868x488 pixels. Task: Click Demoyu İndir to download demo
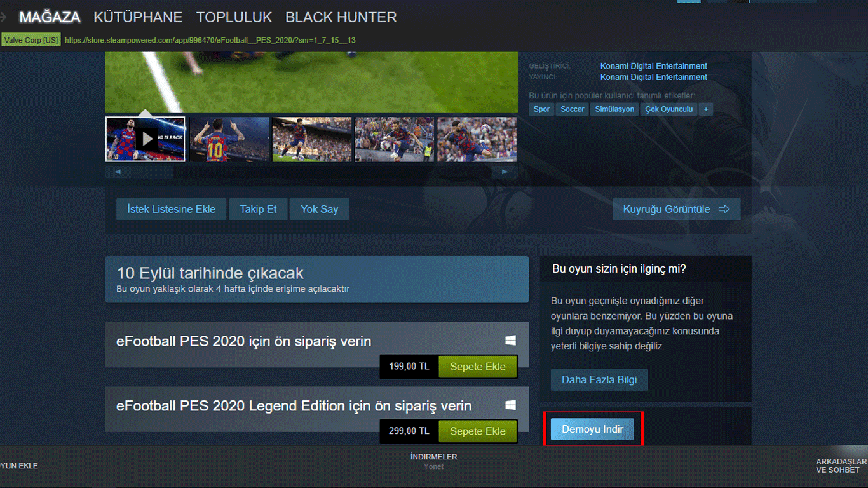(593, 429)
